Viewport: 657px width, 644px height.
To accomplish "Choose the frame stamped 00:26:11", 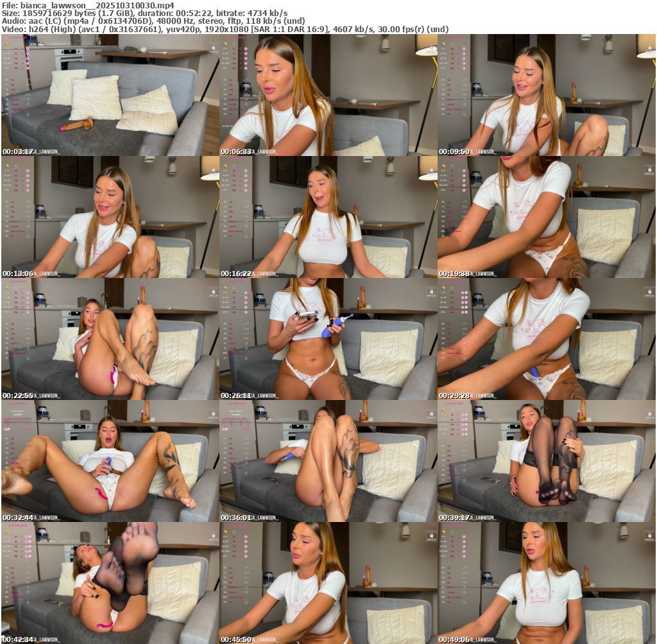I will click(328, 339).
